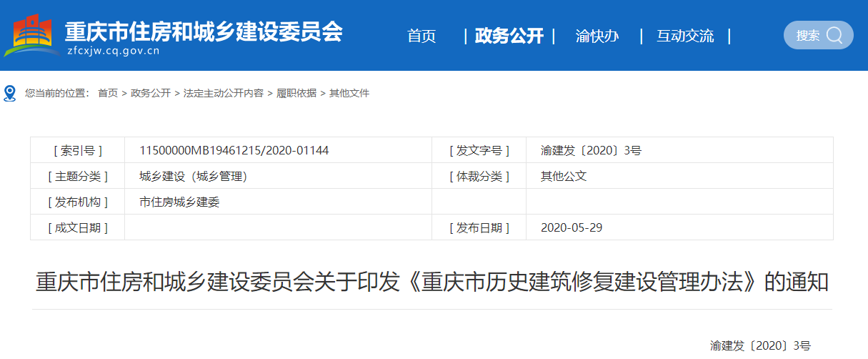Click the zfcxjw.cq.gov.cn URL text

(x=113, y=51)
